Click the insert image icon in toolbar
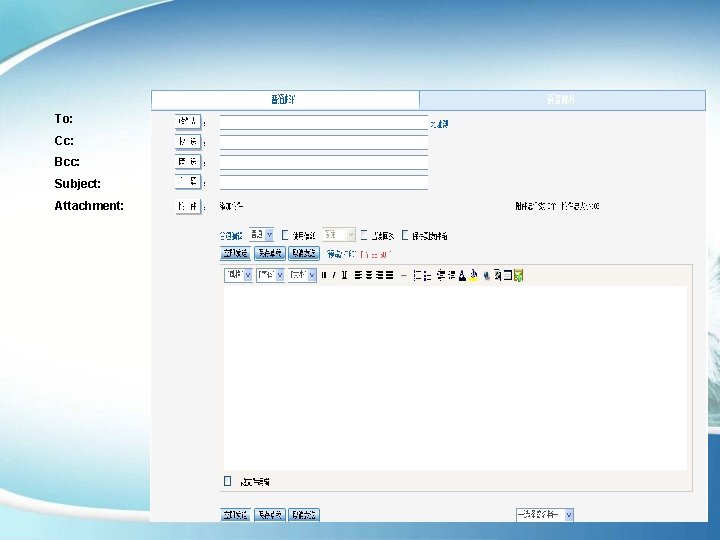The height and width of the screenshot is (540, 720). tap(497, 276)
